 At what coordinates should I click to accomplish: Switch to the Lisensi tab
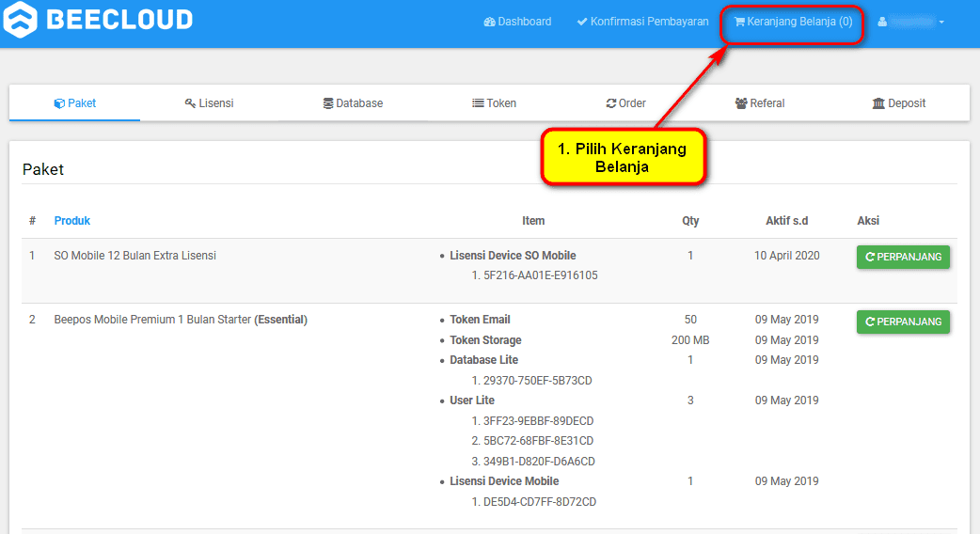coord(210,103)
